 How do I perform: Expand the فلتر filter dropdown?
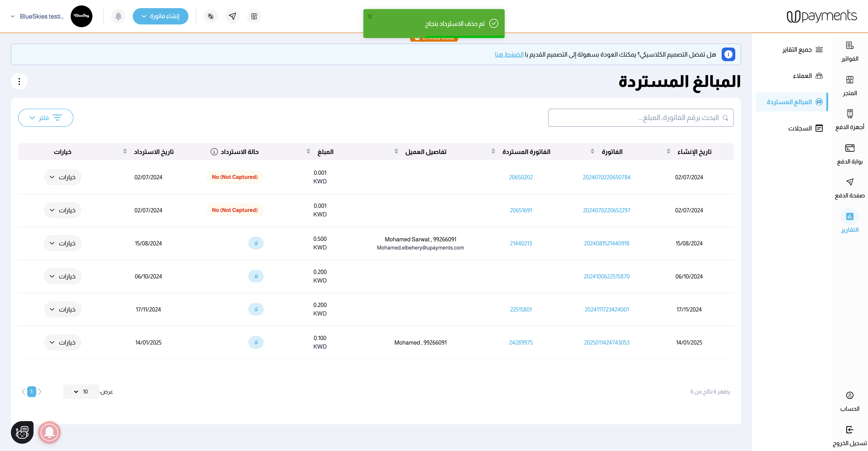pos(46,118)
